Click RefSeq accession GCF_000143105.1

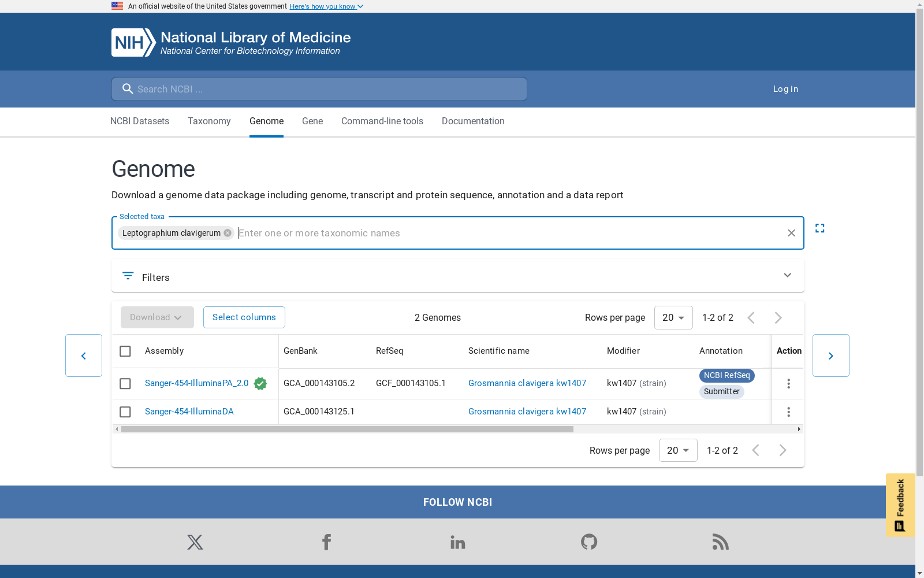[411, 383]
